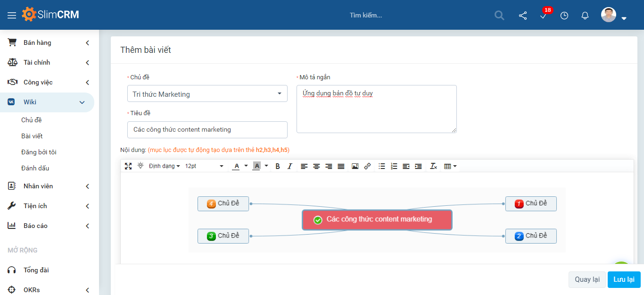The image size is (644, 295).
Task: Click the insert image icon in editor
Action: [355, 166]
